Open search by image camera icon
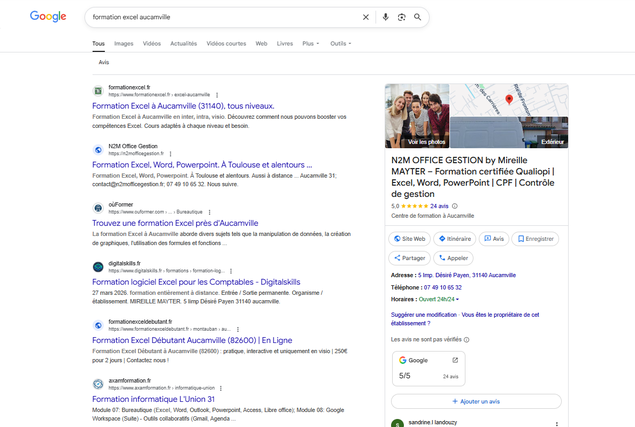This screenshot has height=427, width=635. (401, 17)
